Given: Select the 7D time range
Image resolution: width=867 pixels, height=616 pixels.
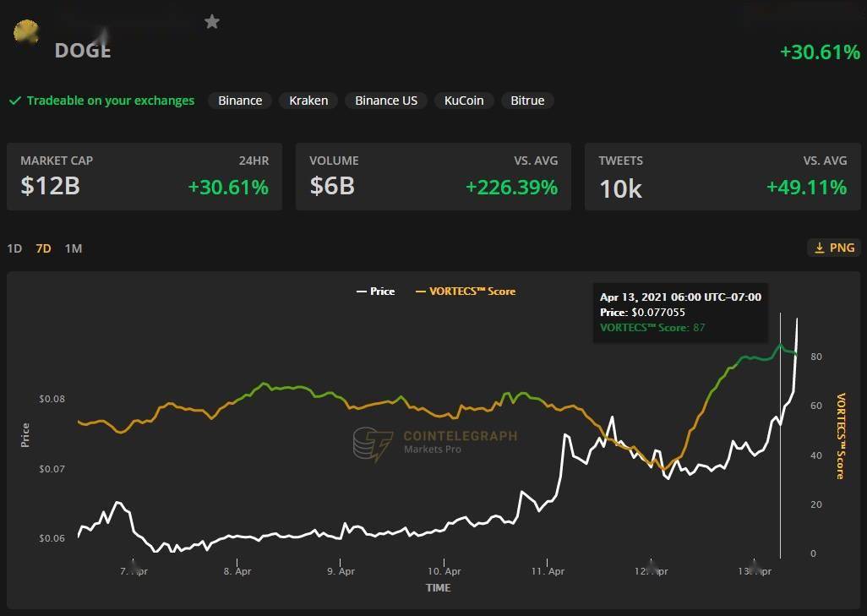Looking at the screenshot, I should coord(43,248).
